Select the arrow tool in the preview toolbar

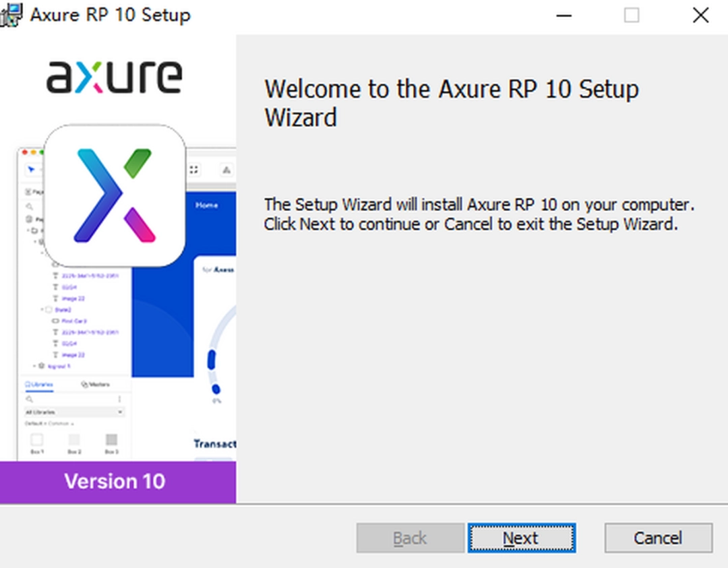pyautogui.click(x=31, y=170)
